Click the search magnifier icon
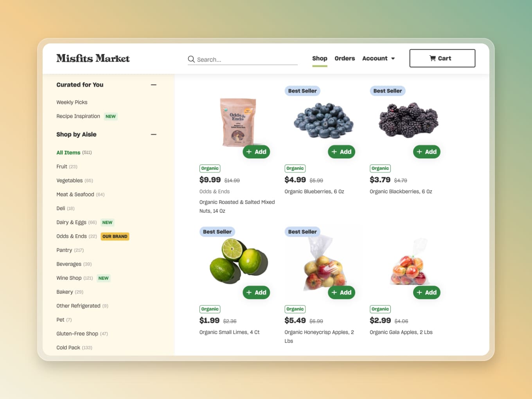 191,59
